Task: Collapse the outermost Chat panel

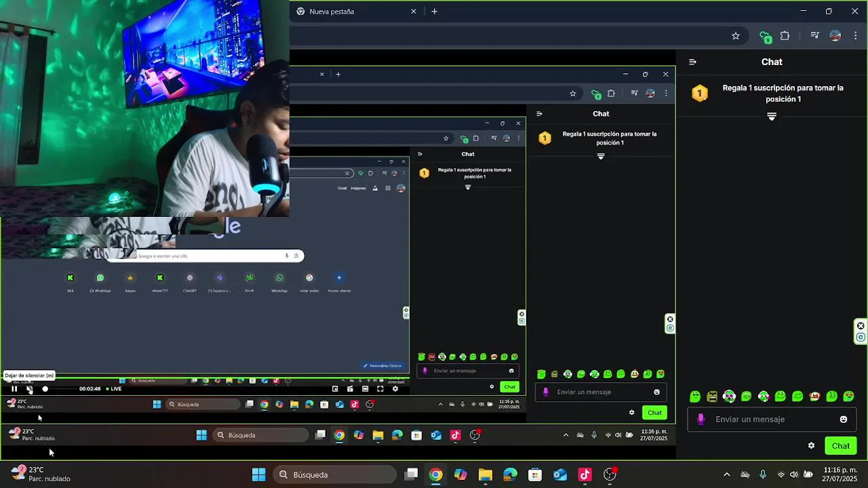Action: [x=692, y=62]
